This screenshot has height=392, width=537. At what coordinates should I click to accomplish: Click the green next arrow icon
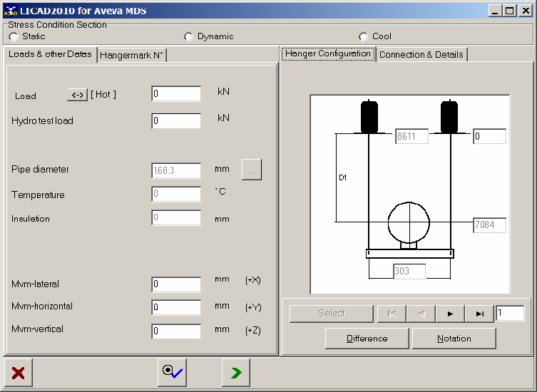[x=235, y=373]
